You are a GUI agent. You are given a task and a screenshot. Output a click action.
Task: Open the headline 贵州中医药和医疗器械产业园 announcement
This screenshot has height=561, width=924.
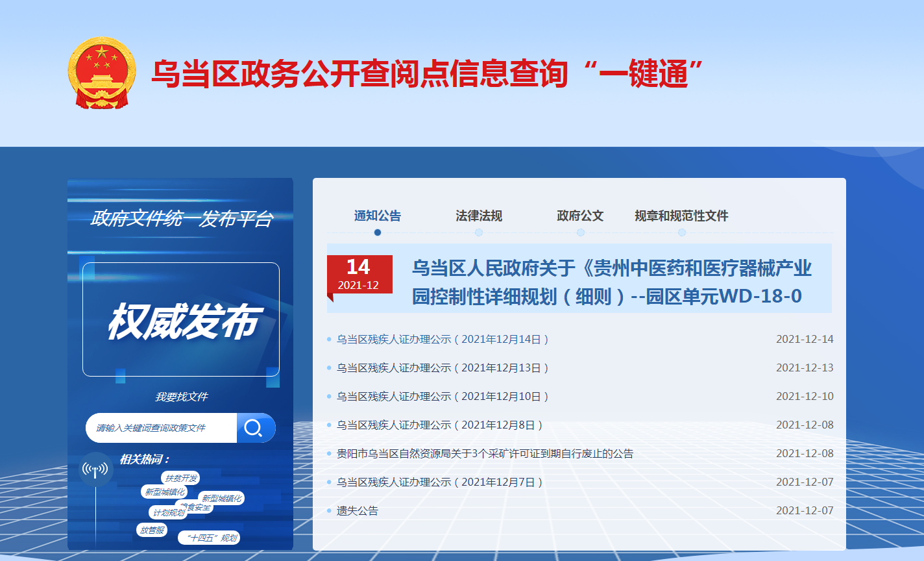point(611,282)
